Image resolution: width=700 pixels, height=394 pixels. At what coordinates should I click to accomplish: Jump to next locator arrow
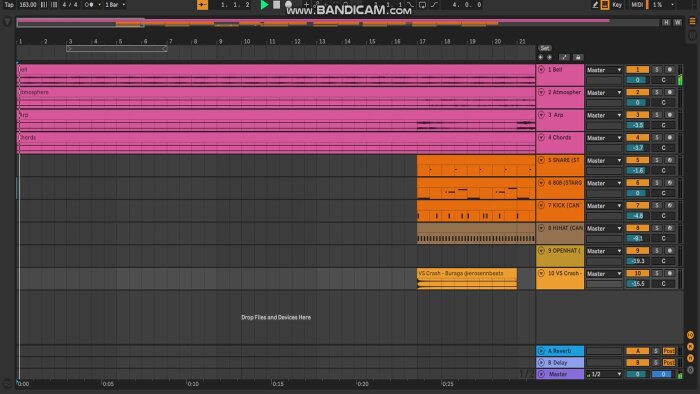pyautogui.click(x=549, y=58)
